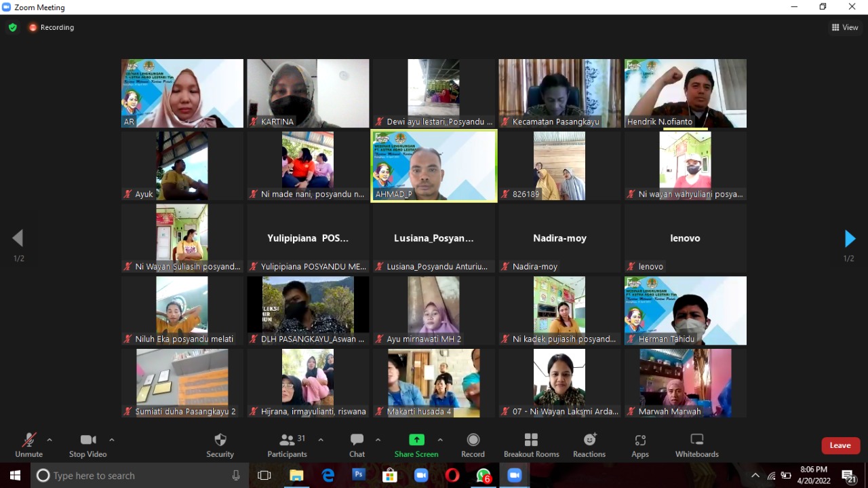Open the Apps panel
868x488 pixels.
(x=639, y=445)
